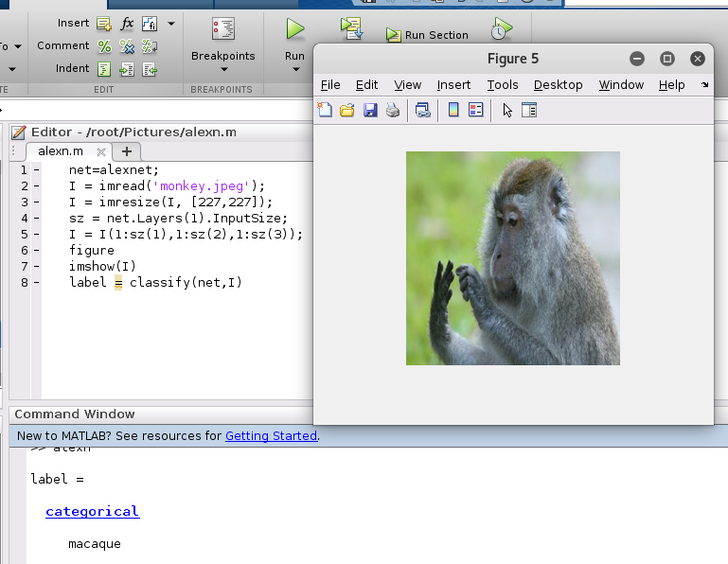Viewport: 728px width, 564px height.
Task: Click the Comment percent icon in Edit group
Action: pyautogui.click(x=104, y=45)
